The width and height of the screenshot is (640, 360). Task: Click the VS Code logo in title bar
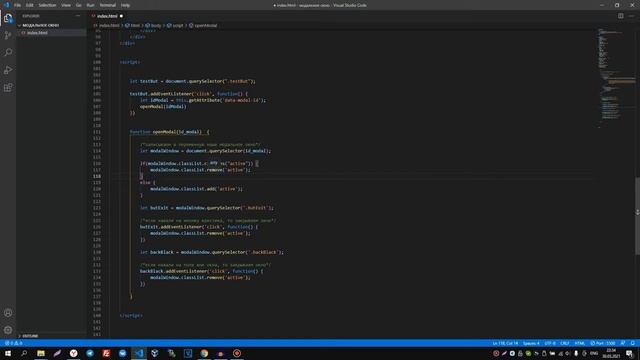pos(7,5)
